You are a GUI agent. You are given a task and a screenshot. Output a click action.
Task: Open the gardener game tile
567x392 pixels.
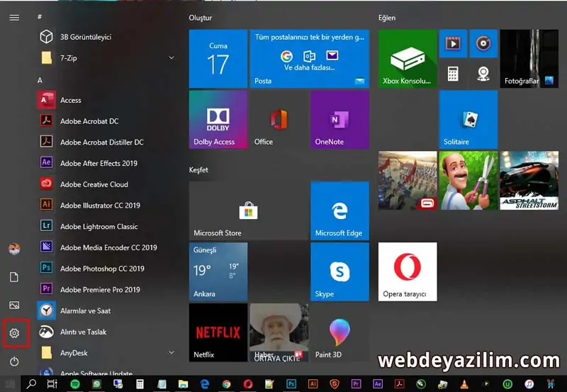468,181
